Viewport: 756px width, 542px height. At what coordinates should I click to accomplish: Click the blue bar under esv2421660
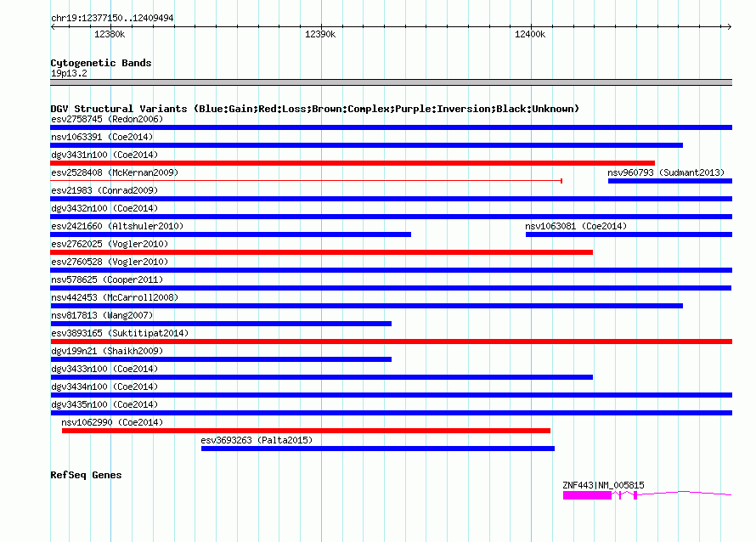coord(230,234)
